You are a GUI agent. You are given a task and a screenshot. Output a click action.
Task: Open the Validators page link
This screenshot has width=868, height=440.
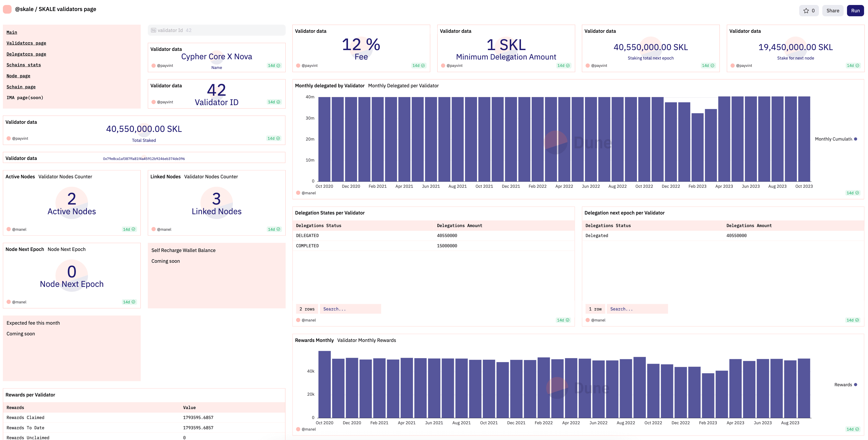pyautogui.click(x=26, y=43)
